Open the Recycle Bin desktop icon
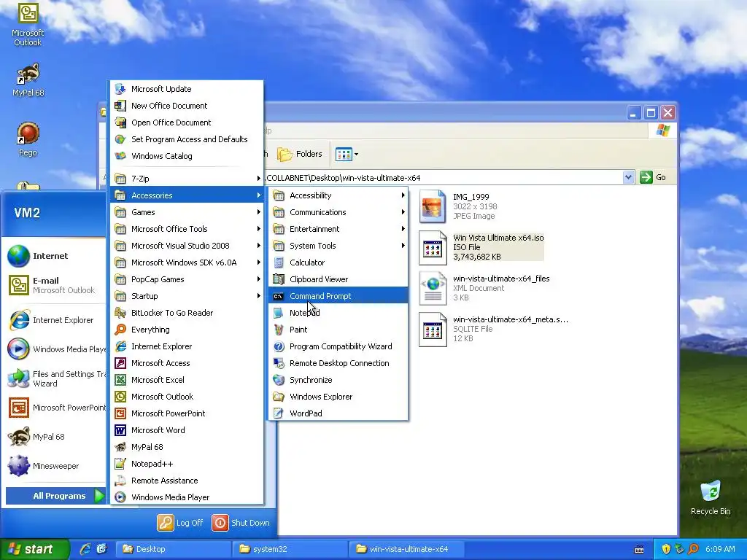 point(711,497)
